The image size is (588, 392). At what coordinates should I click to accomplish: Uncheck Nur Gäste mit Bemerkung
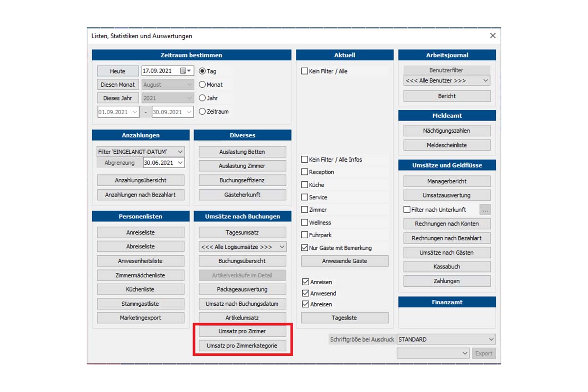[x=305, y=248]
